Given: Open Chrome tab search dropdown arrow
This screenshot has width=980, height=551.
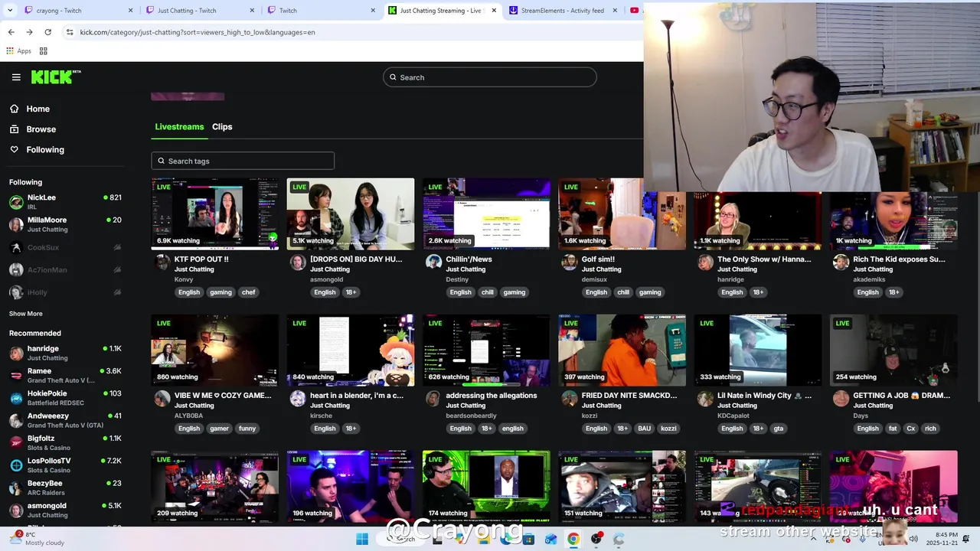Looking at the screenshot, I should [x=11, y=11].
